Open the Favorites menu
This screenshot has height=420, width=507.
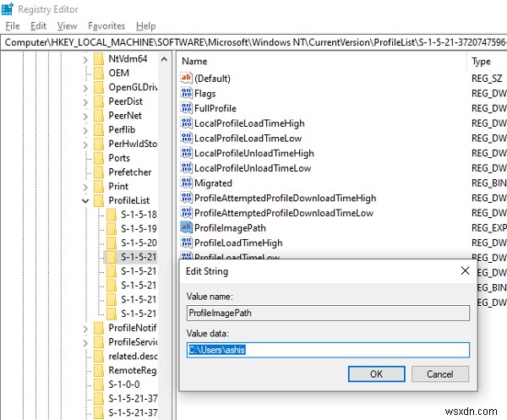(x=106, y=26)
